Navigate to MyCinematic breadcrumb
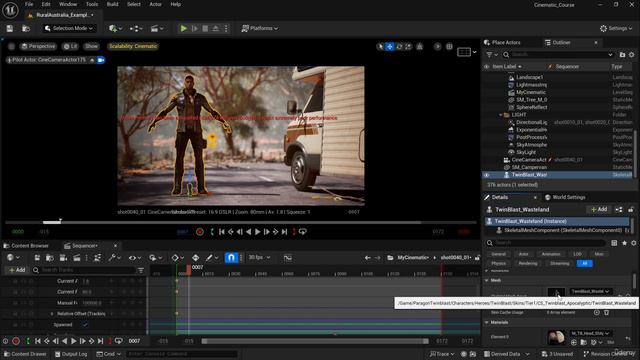Screen dimensions: 640x360 [412, 258]
